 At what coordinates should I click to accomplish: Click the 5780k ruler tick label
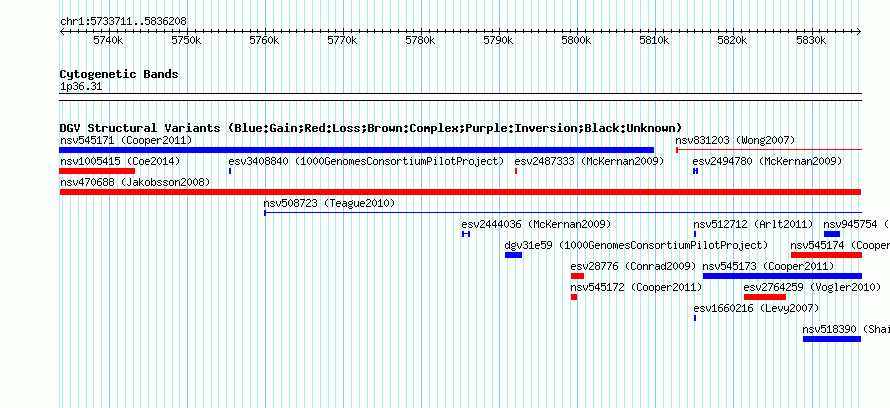tap(421, 40)
